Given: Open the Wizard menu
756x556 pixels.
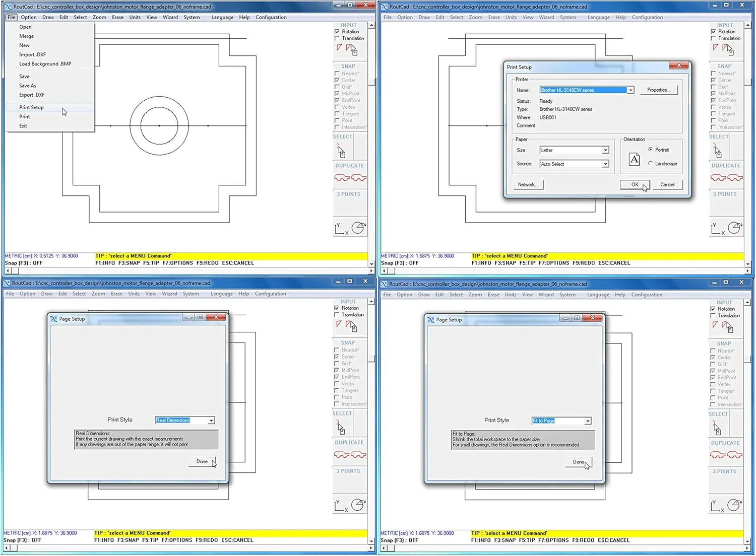Looking at the screenshot, I should [170, 17].
